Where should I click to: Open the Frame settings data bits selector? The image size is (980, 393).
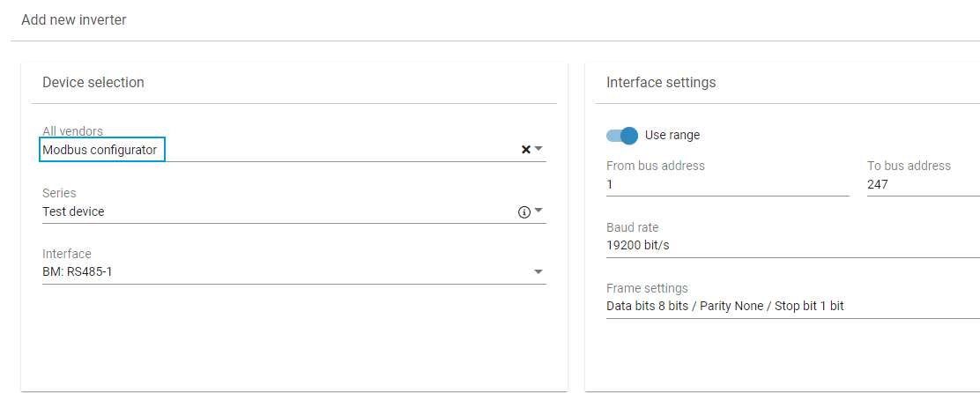pos(791,307)
